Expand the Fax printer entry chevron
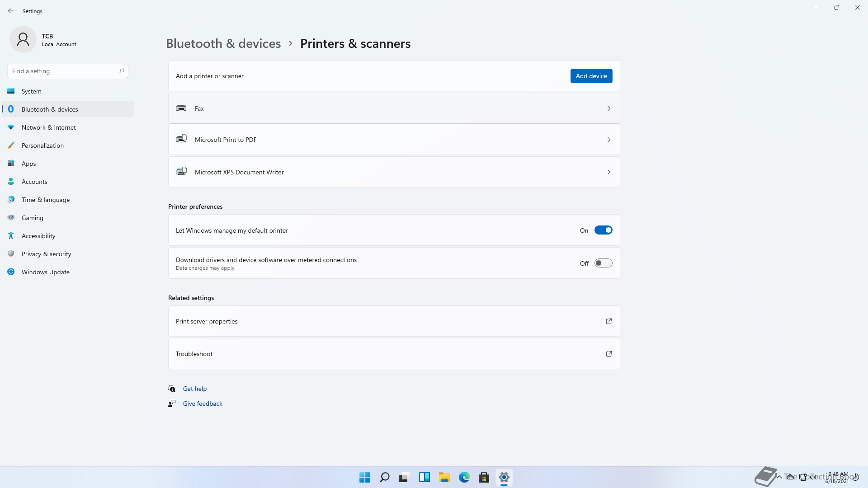 pyautogui.click(x=609, y=108)
